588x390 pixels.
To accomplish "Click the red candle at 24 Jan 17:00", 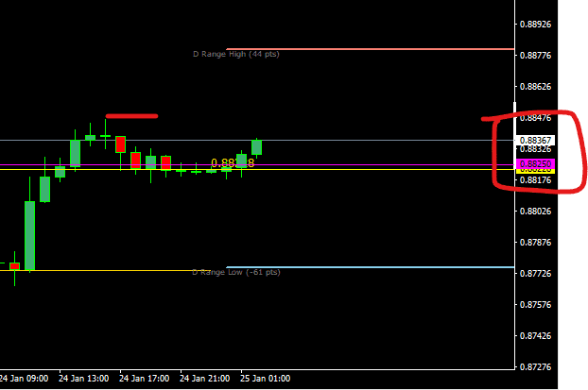I will [120, 144].
